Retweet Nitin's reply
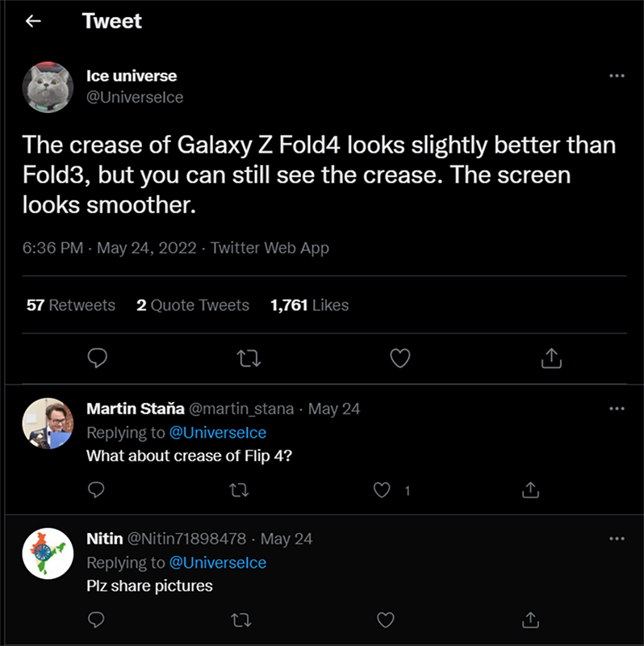Viewport: 644px width, 646px height. (x=240, y=620)
